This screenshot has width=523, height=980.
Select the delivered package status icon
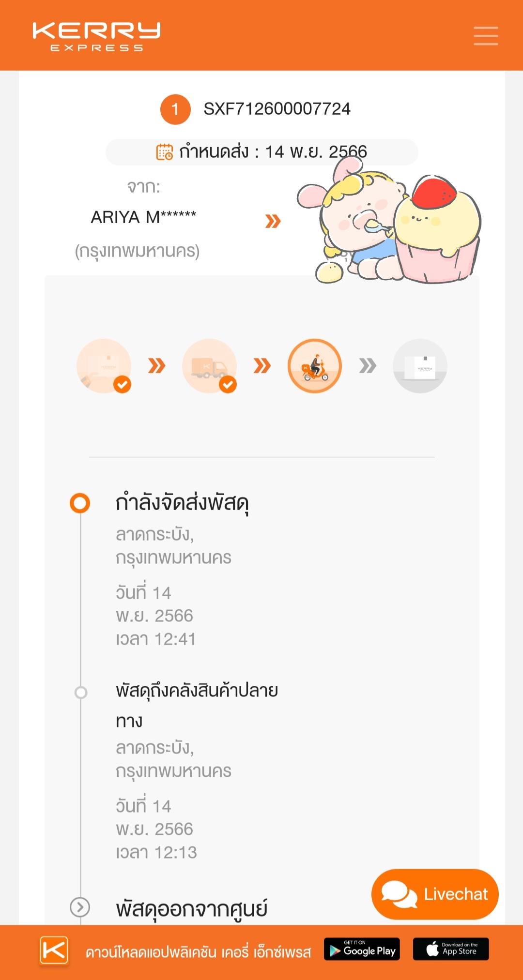pos(420,366)
